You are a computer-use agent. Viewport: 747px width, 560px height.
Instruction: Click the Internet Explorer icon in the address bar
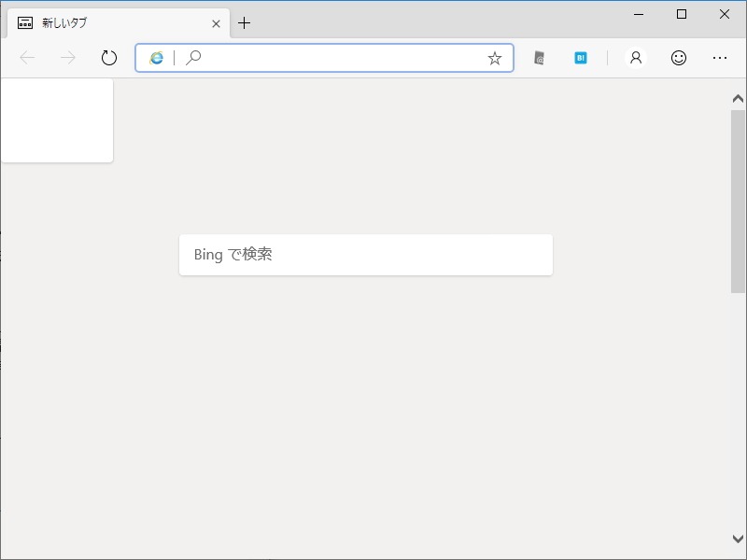pos(155,58)
